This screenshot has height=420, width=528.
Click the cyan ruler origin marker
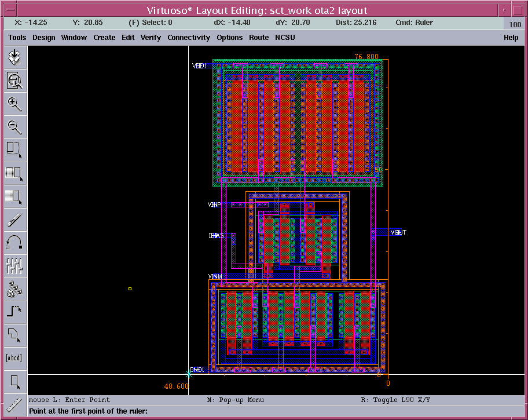point(189,374)
